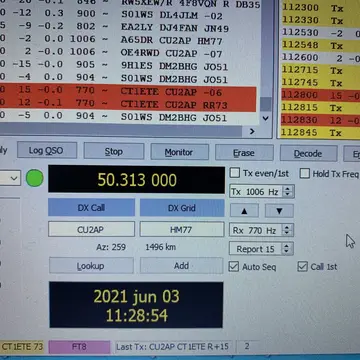
Task: Click the down arrow of decode list scrollbar
Action: (266, 118)
